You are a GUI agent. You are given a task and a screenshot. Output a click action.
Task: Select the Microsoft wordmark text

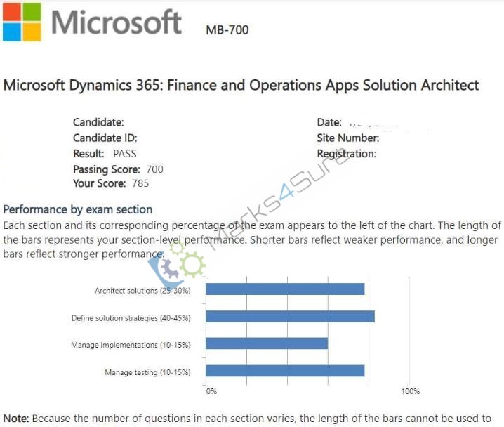coord(117,22)
